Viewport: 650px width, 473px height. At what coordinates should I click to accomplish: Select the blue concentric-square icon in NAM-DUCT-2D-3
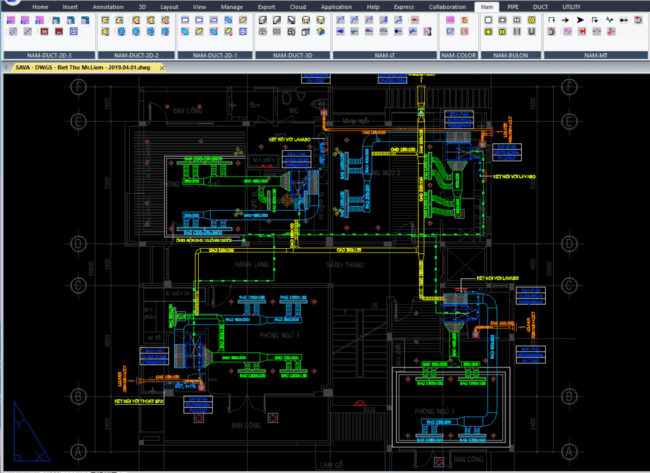click(74, 32)
